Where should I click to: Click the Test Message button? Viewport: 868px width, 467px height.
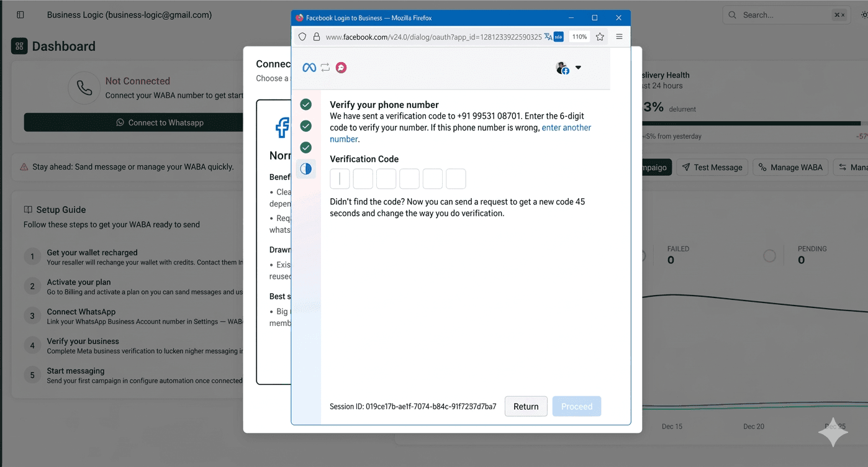click(x=712, y=167)
